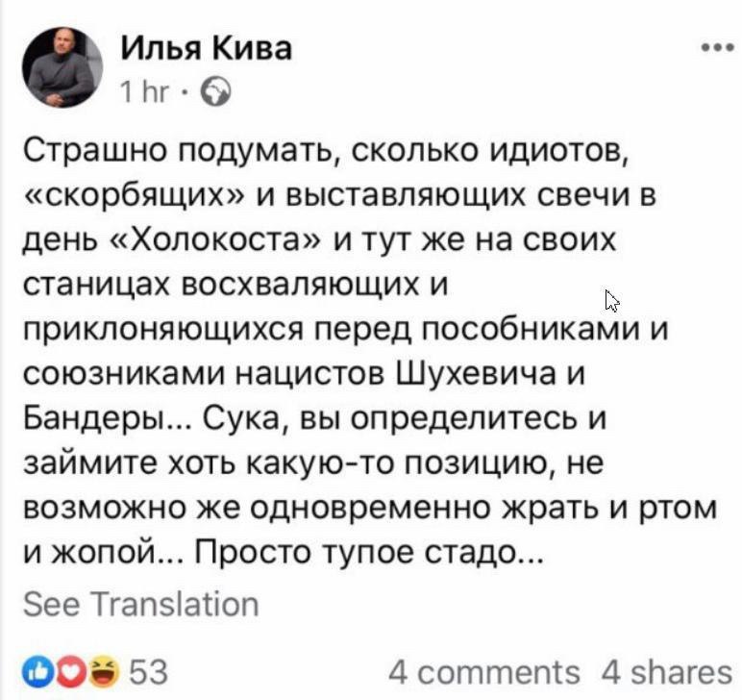Open Илья Кива's profile picture
742x700 pixels.
pyautogui.click(x=62, y=65)
